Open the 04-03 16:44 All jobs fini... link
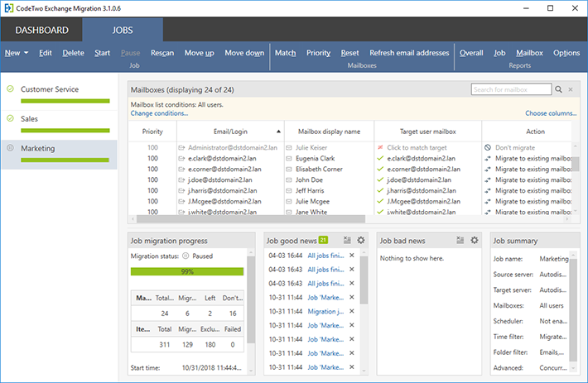Image resolution: width=588 pixels, height=383 pixels. pos(325,256)
